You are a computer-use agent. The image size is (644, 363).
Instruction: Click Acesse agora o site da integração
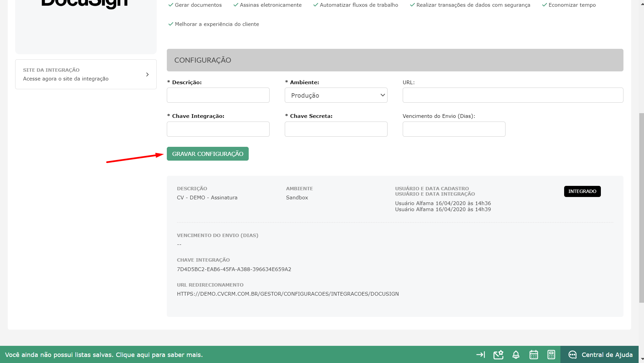tap(66, 79)
